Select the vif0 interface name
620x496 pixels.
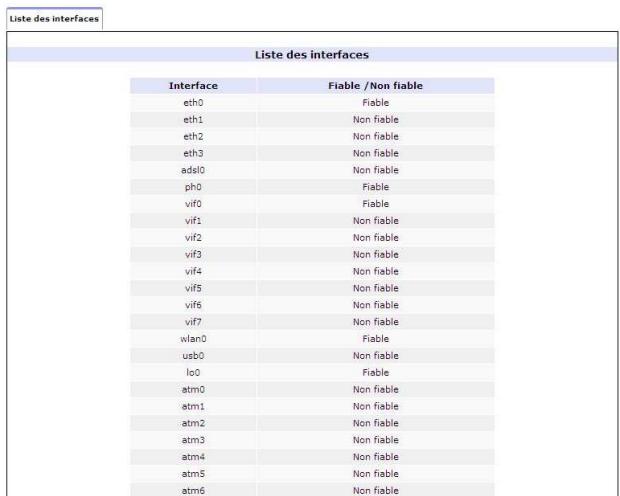[194, 204]
